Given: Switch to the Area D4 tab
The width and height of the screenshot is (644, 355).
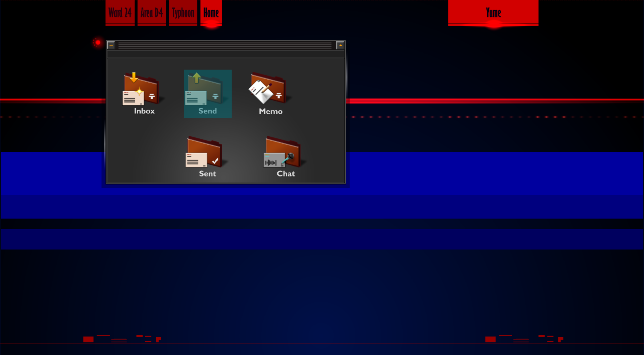Looking at the screenshot, I should (151, 13).
